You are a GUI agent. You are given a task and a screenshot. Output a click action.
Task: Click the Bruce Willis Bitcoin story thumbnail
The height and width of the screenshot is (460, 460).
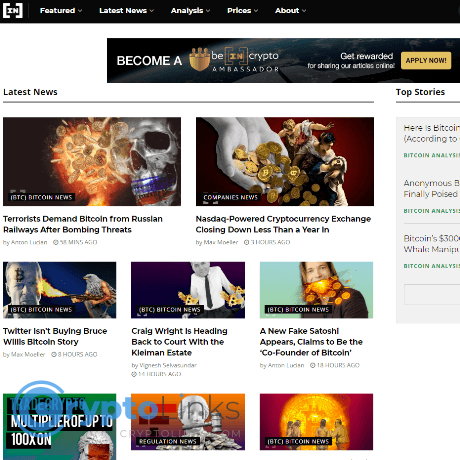coord(60,290)
